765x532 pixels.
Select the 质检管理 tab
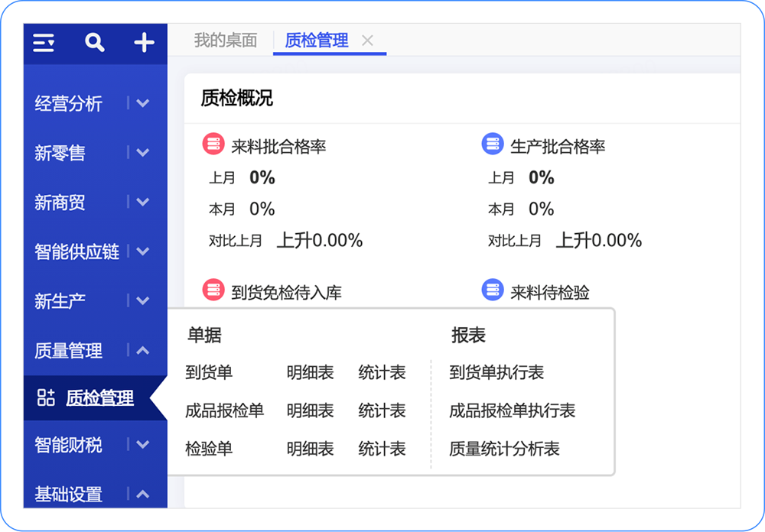(x=317, y=40)
